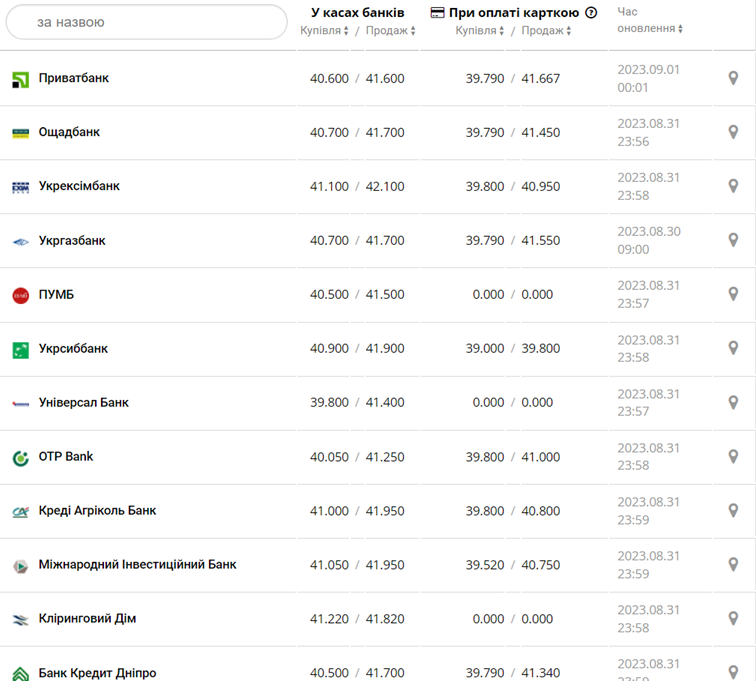756x681 pixels.
Task: Click the map marker in the Укрексімбанк row
Action: pyautogui.click(x=733, y=186)
